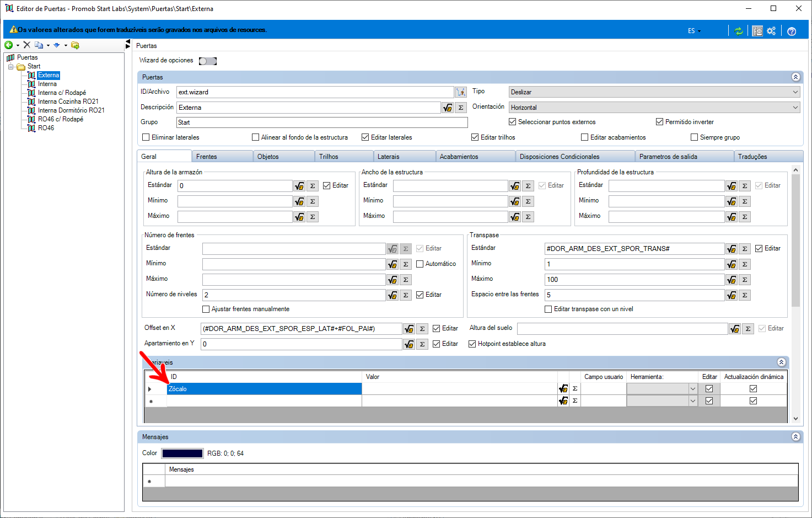Viewport: 812px width, 518px height.
Task: Open formula editor for Profundidad de la estructura Mínimo
Action: point(731,201)
